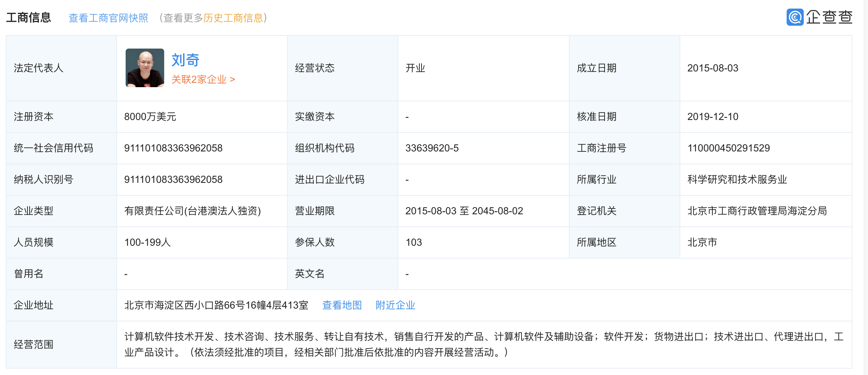Image resolution: width=868 pixels, height=375 pixels.
Task: Select registration number 110000450291529
Action: coord(729,148)
